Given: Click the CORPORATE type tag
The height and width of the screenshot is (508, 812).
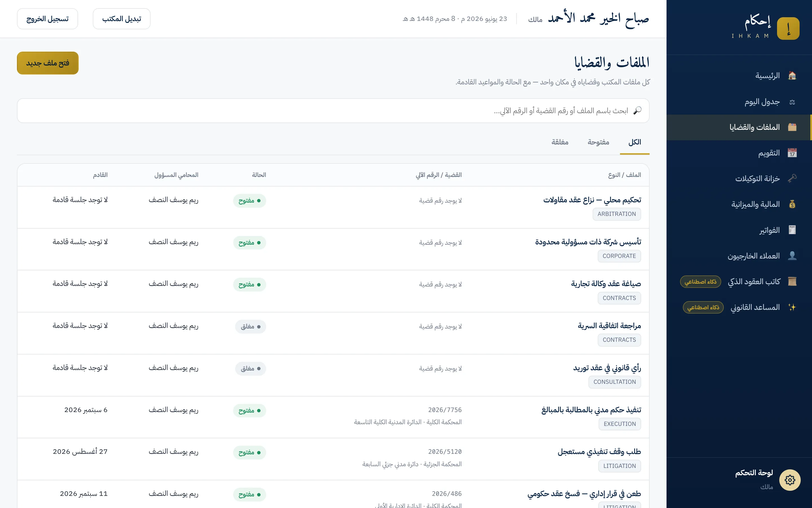Looking at the screenshot, I should pyautogui.click(x=619, y=256).
